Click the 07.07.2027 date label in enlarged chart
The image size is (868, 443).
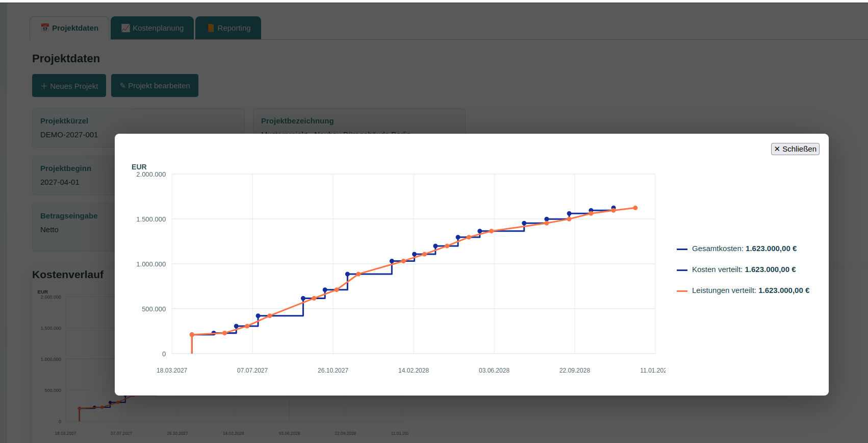coord(252,371)
